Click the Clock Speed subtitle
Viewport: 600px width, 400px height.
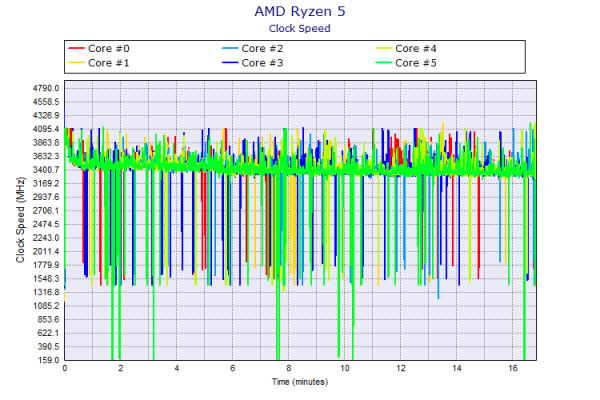(x=300, y=29)
